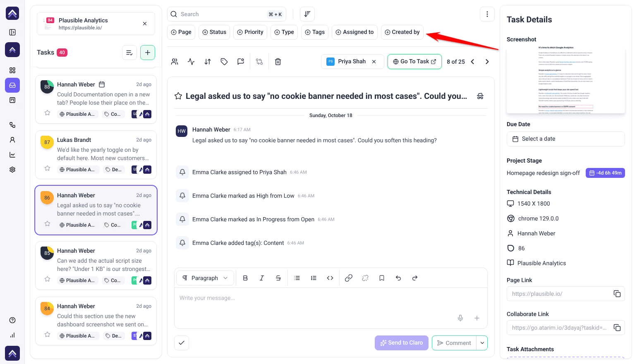This screenshot has width=637, height=364.
Task: Click the bookmark icon in editor toolbar
Action: point(382,278)
